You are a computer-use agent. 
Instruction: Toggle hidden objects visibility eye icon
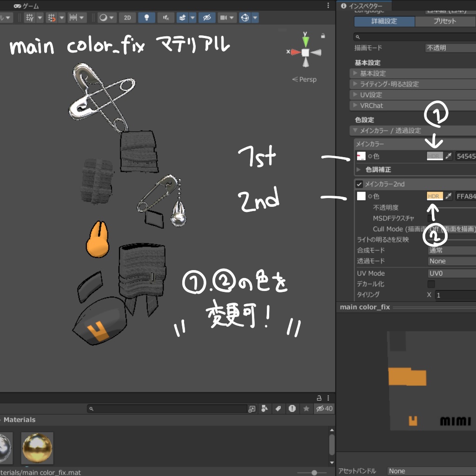point(207,18)
